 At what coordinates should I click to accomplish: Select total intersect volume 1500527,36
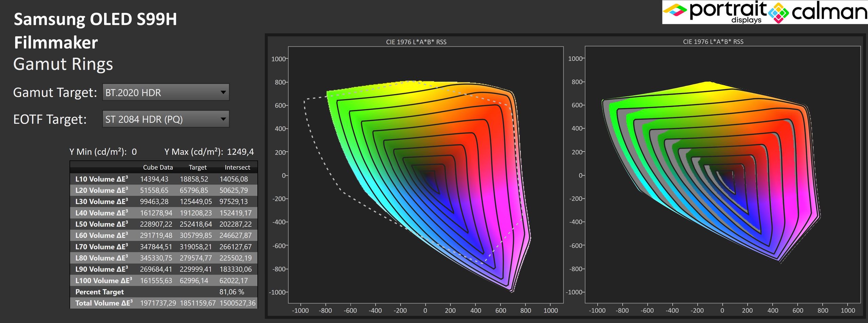click(x=238, y=303)
